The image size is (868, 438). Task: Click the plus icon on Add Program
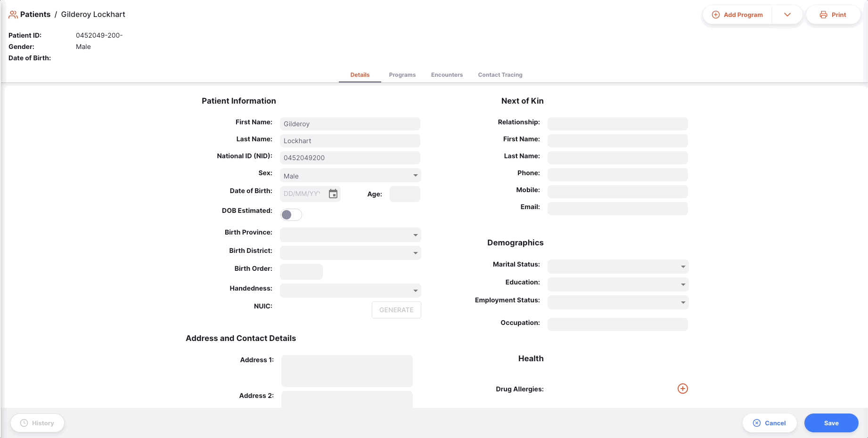tap(715, 15)
